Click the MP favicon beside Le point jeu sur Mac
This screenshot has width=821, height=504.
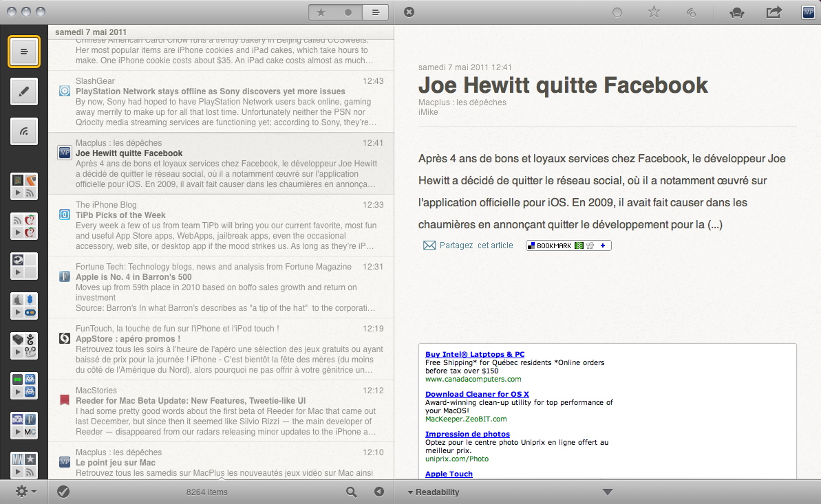[x=65, y=462]
